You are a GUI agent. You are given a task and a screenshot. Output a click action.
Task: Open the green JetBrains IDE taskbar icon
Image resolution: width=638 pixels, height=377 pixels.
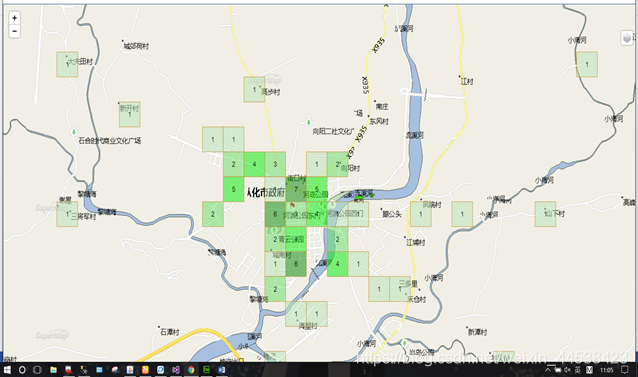point(206,370)
